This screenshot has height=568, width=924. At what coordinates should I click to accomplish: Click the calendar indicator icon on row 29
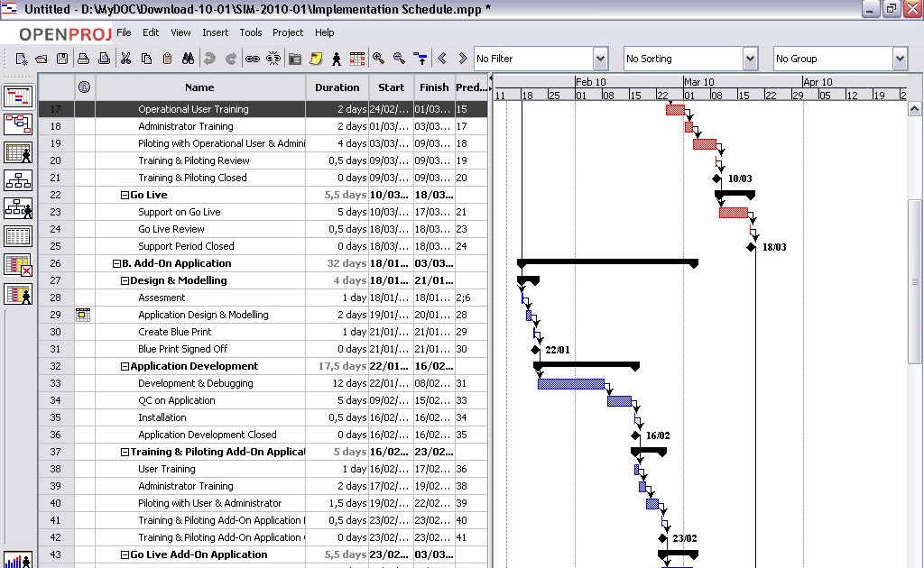tap(83, 315)
